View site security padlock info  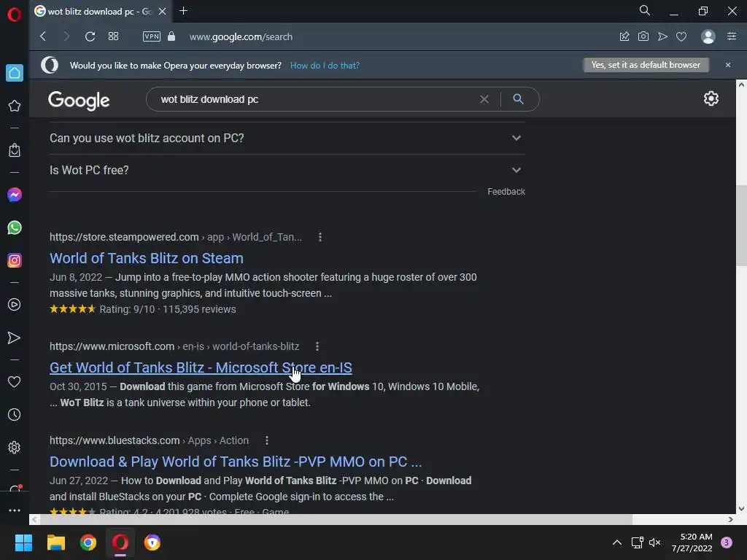point(171,36)
